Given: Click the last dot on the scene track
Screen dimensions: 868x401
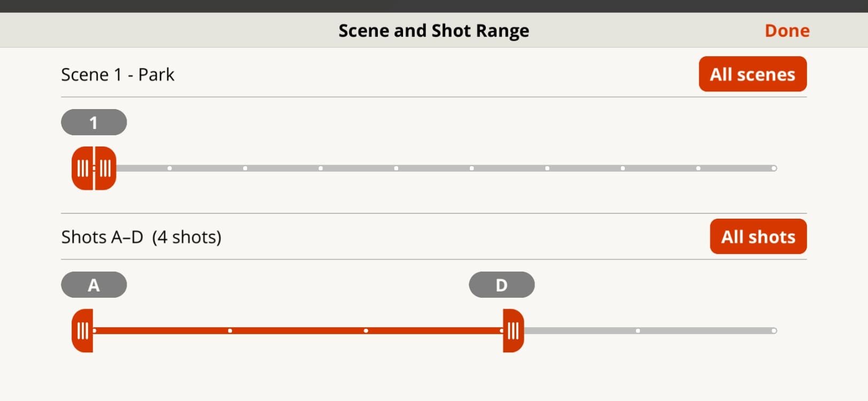Looking at the screenshot, I should coord(773,168).
